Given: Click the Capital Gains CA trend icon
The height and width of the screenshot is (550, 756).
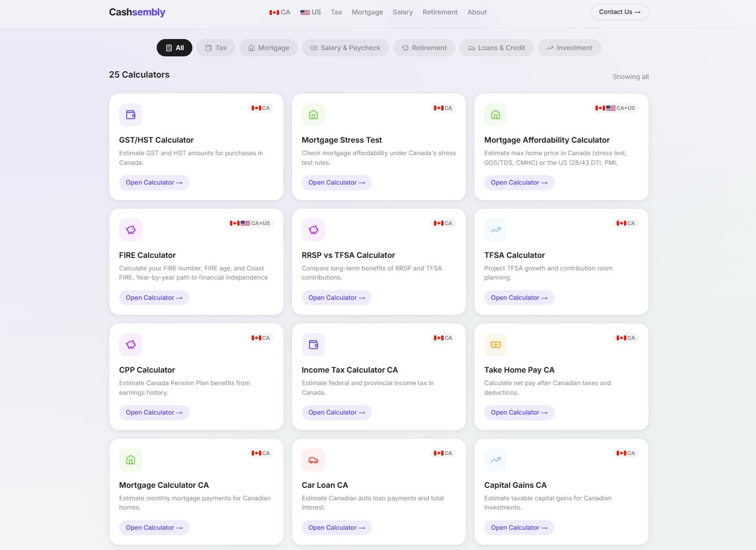Looking at the screenshot, I should click(x=496, y=460).
